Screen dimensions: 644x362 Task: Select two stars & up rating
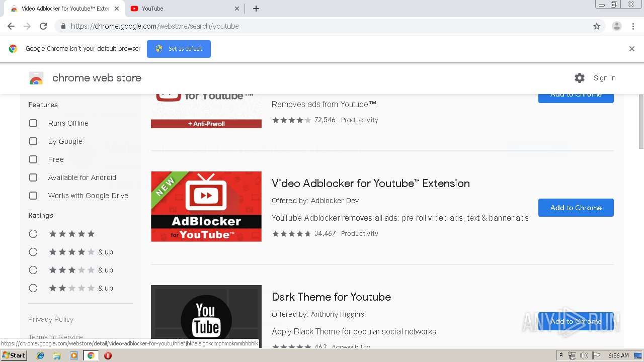point(33,288)
